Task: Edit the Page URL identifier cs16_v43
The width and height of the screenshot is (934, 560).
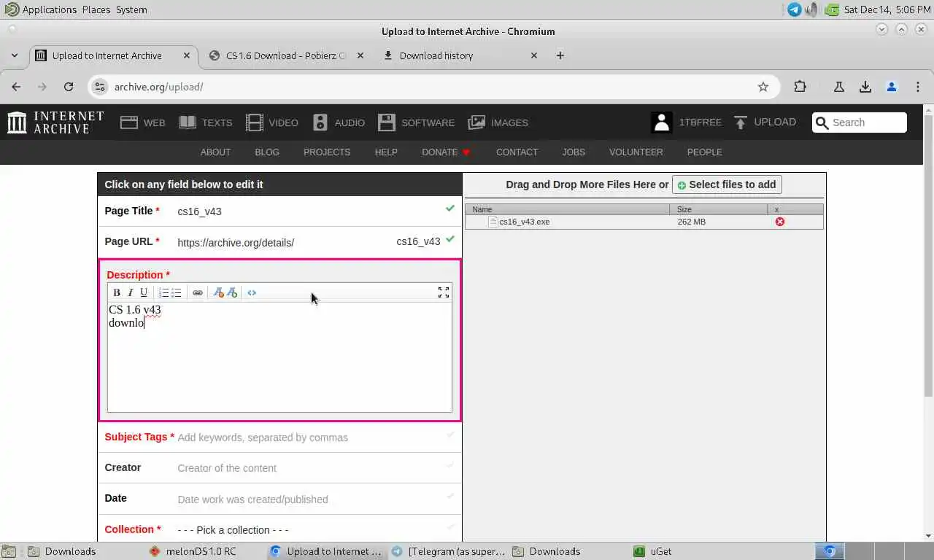Action: coord(418,241)
